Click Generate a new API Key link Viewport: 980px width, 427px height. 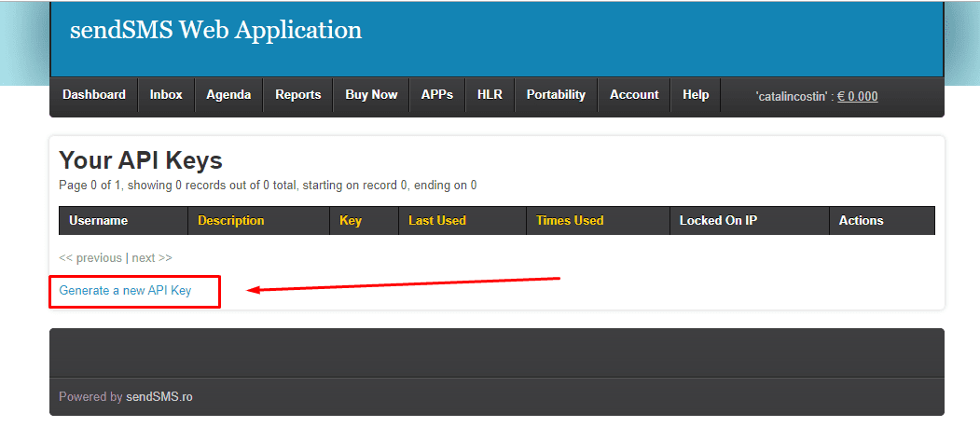(125, 290)
